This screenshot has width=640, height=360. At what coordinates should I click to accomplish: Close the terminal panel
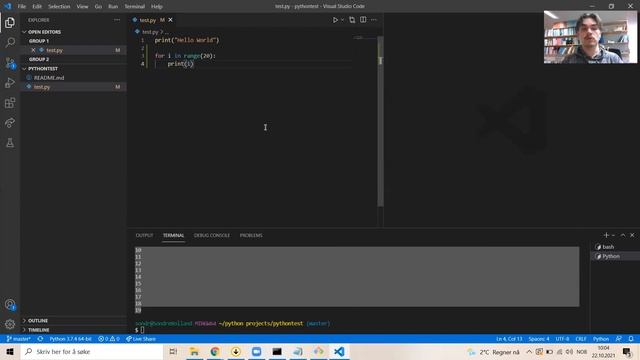632,235
